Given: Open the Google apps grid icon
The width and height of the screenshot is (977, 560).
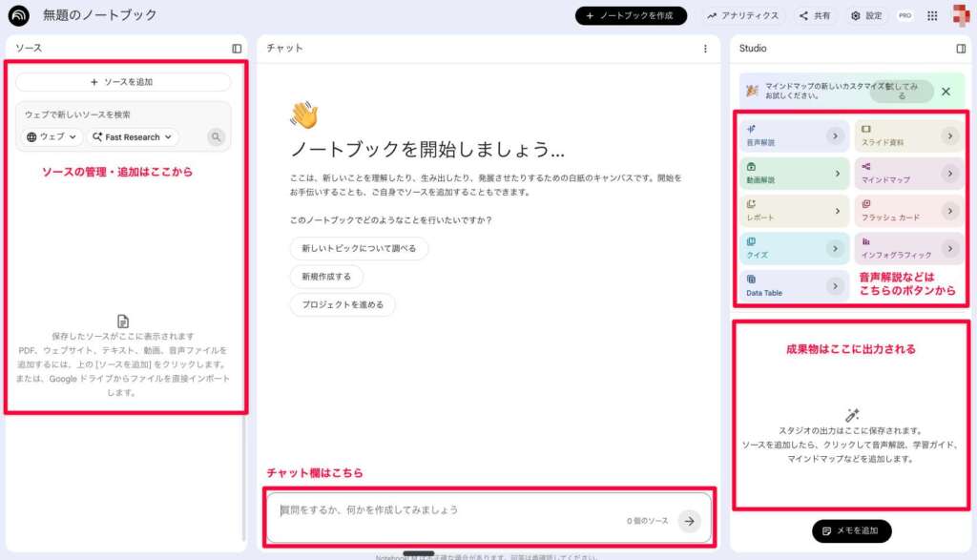Looking at the screenshot, I should [x=932, y=16].
